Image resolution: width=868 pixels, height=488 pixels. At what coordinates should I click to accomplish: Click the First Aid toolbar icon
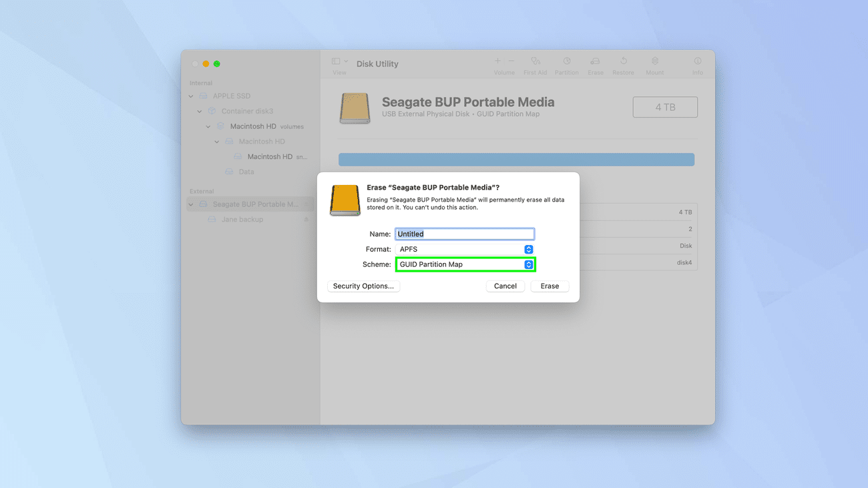tap(535, 61)
